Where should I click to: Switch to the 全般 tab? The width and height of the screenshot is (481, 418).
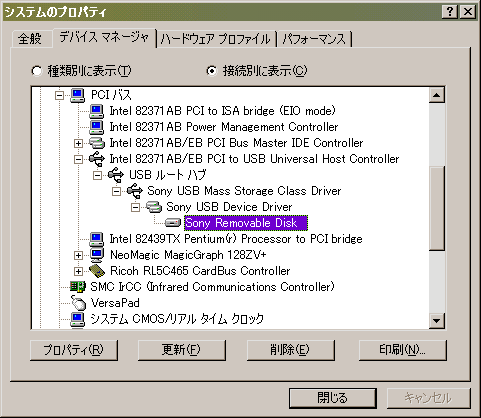pos(31,39)
